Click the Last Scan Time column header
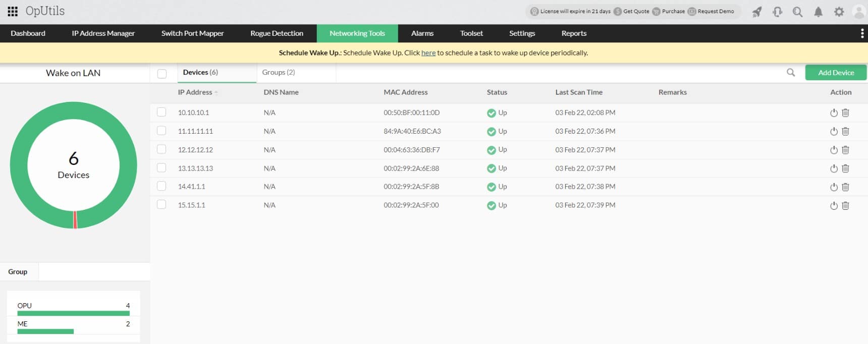This screenshot has height=344, width=868. (579, 92)
